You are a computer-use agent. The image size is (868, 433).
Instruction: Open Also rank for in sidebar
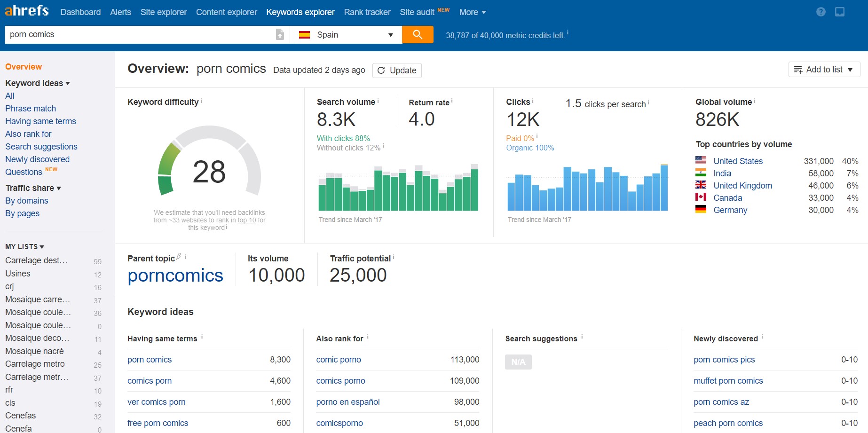pos(28,134)
